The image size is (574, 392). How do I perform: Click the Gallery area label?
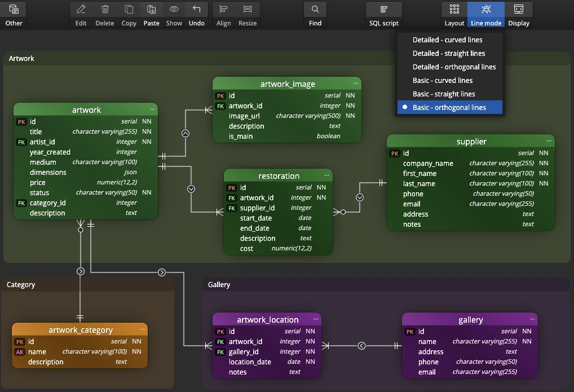[219, 285]
